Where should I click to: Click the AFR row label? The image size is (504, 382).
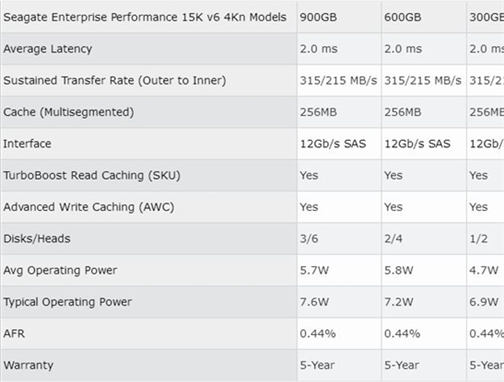click(14, 334)
